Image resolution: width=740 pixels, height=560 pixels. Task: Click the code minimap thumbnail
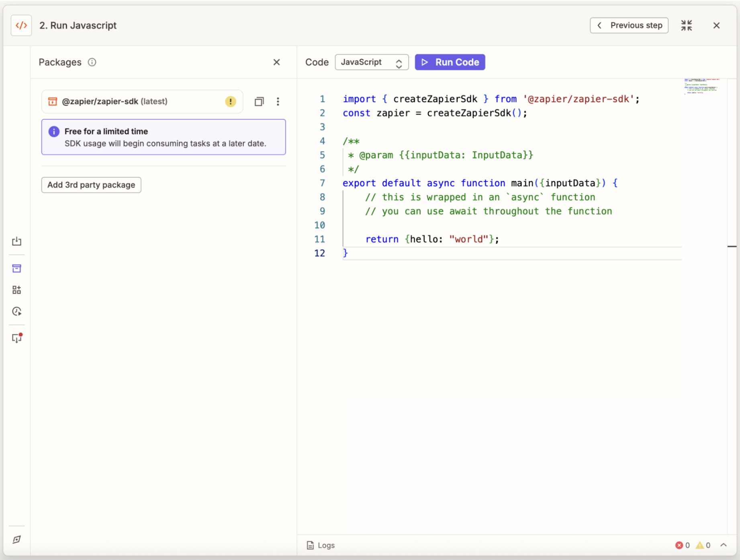point(702,86)
